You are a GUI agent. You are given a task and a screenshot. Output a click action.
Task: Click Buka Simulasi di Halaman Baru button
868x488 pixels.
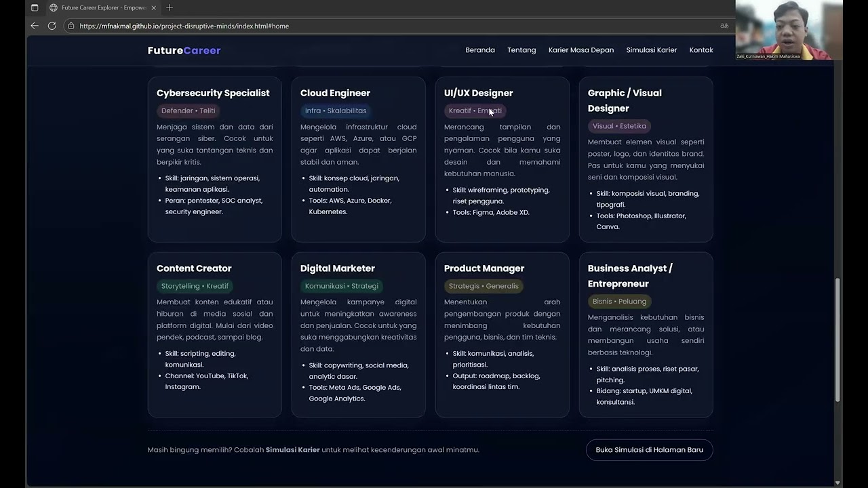[x=649, y=450]
